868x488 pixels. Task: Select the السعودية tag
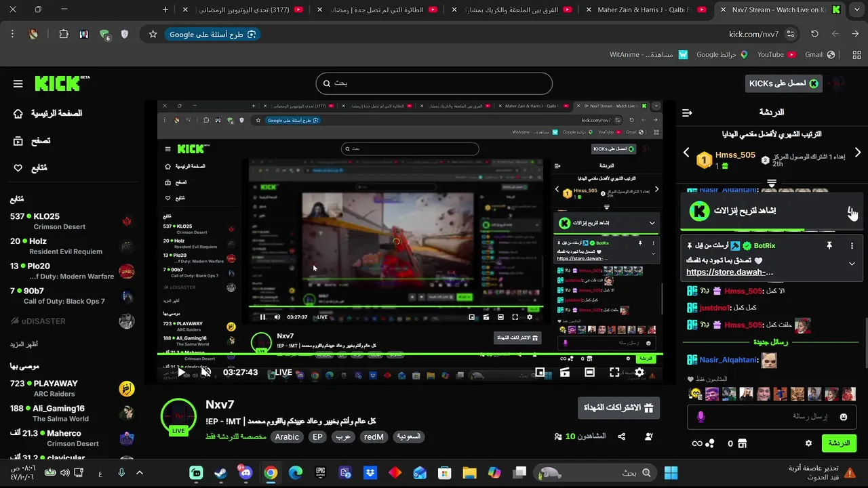[x=409, y=437]
